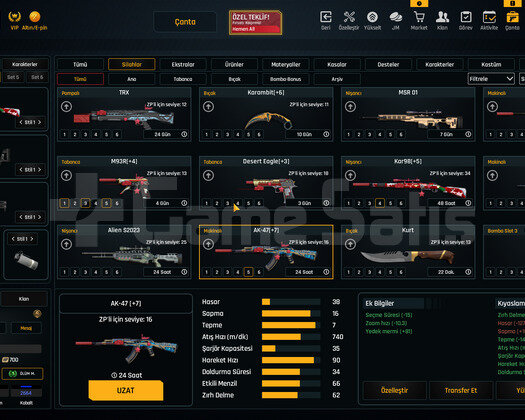Select the Bomba-Bonus sub-filter tab
Screen dimensions: 525x420
286,79
